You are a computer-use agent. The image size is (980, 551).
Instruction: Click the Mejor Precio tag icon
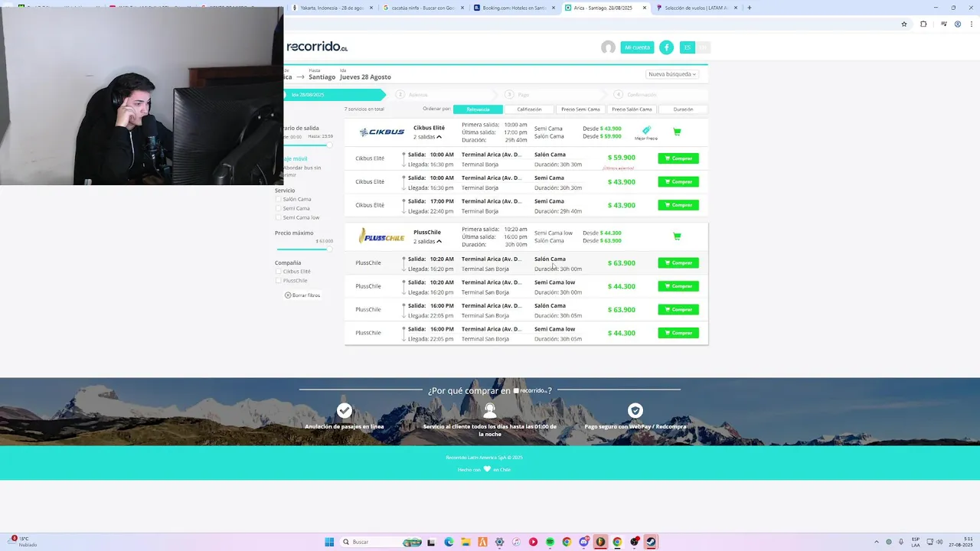tap(646, 131)
